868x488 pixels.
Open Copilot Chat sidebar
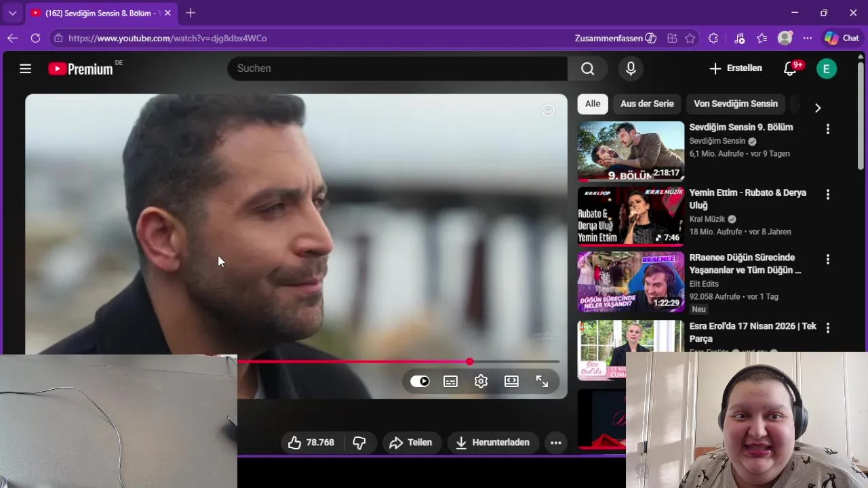point(842,39)
